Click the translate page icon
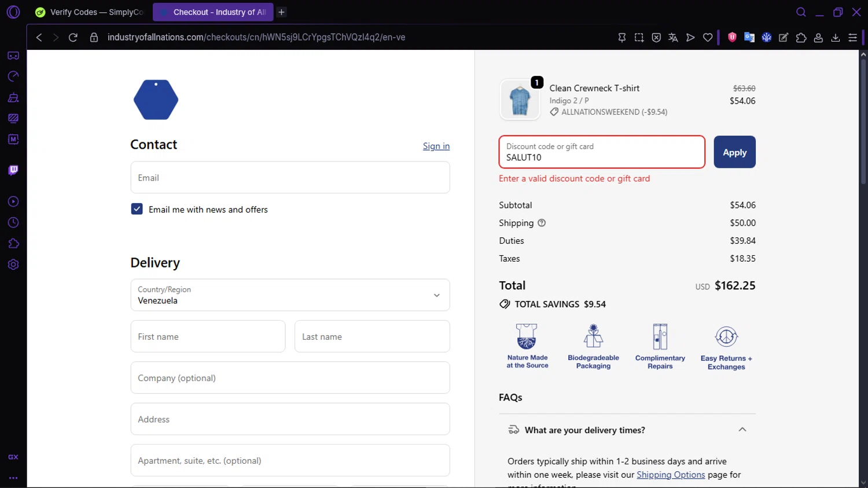 click(673, 38)
